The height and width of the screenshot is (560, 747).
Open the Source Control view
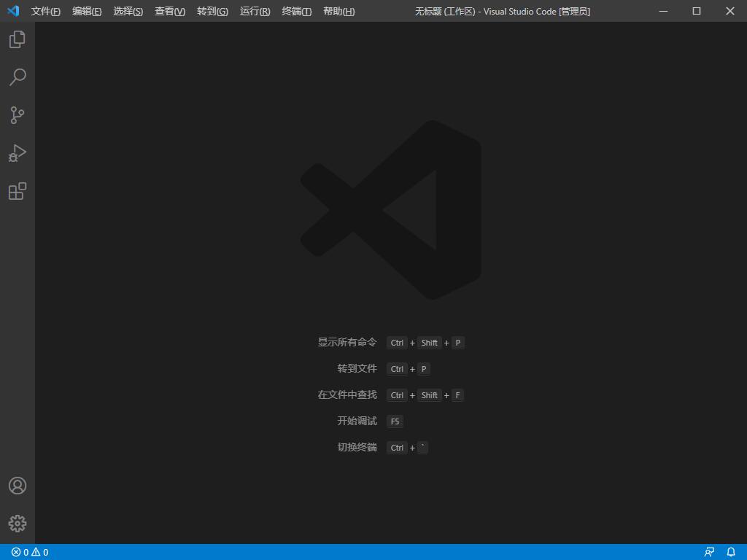click(18, 115)
